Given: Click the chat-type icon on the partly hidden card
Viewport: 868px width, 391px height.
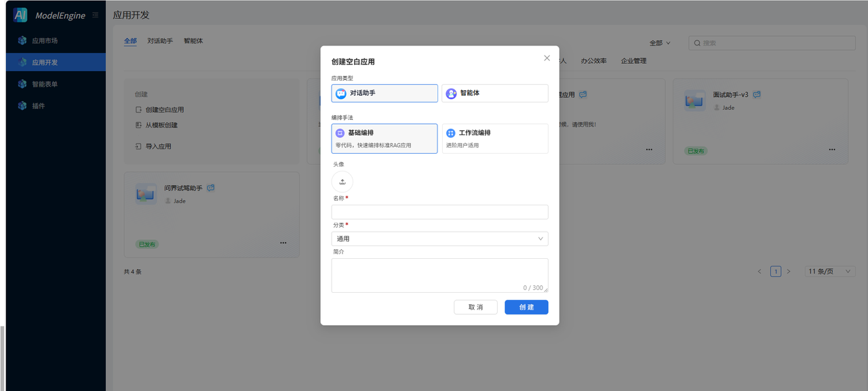Looking at the screenshot, I should [583, 95].
